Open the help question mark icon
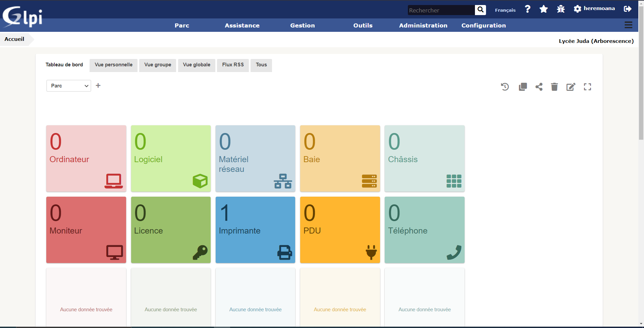 coord(528,9)
